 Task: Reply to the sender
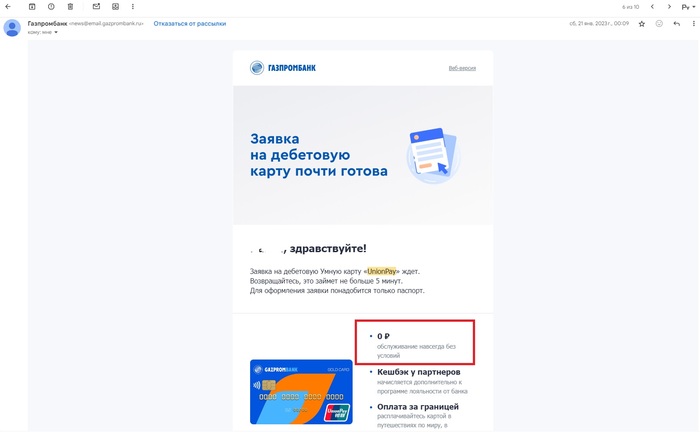(x=677, y=24)
